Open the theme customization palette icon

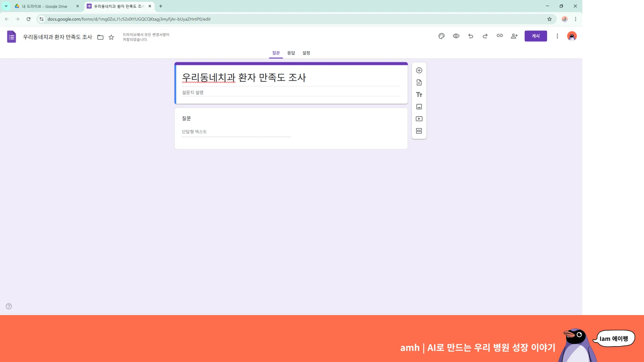[x=441, y=36]
